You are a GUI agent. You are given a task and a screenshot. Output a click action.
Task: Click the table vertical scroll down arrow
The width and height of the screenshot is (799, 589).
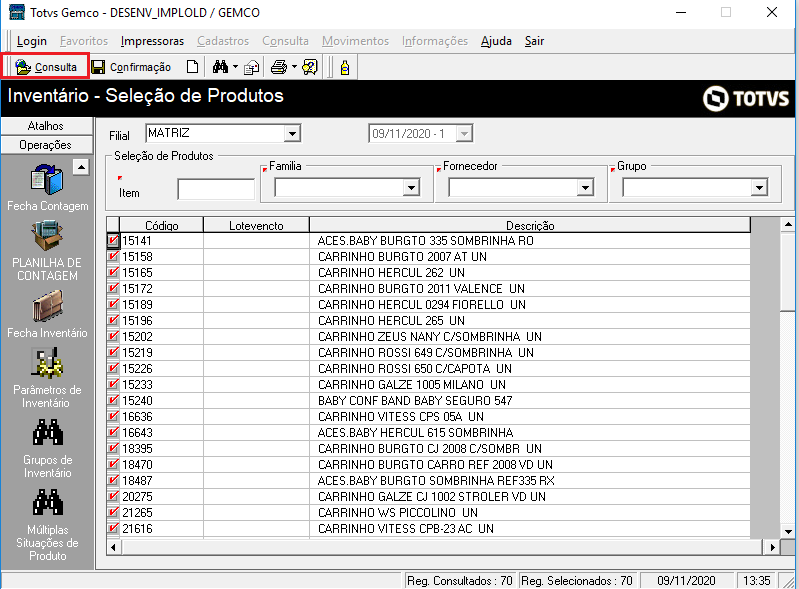point(788,531)
